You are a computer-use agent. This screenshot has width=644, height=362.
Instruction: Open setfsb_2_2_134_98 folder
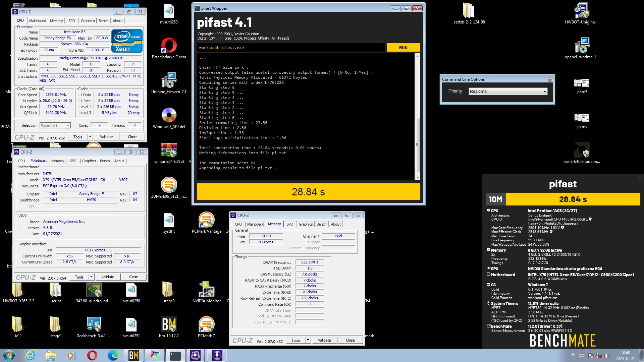click(x=469, y=14)
